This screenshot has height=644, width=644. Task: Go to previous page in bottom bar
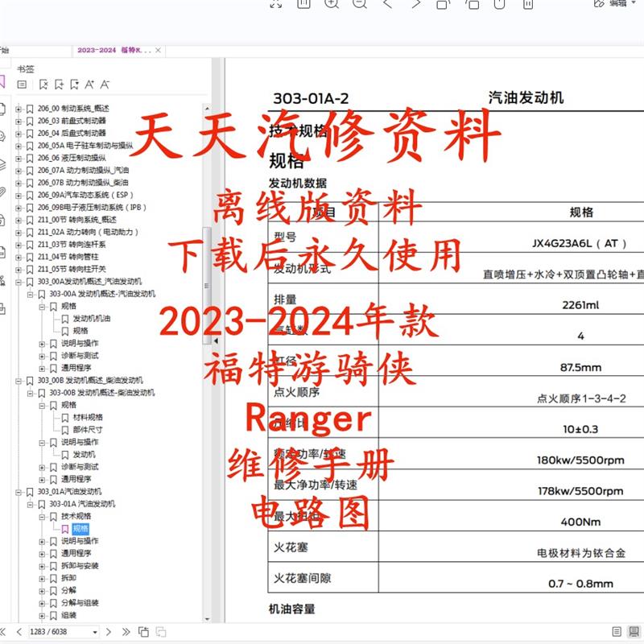pos(19,632)
